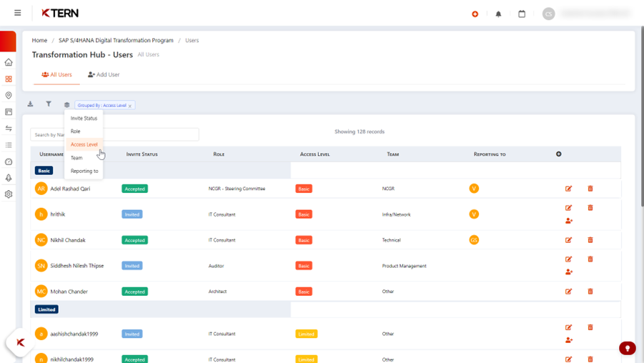
Task: Remove the Grouped By Access Level chip
Action: (x=130, y=106)
